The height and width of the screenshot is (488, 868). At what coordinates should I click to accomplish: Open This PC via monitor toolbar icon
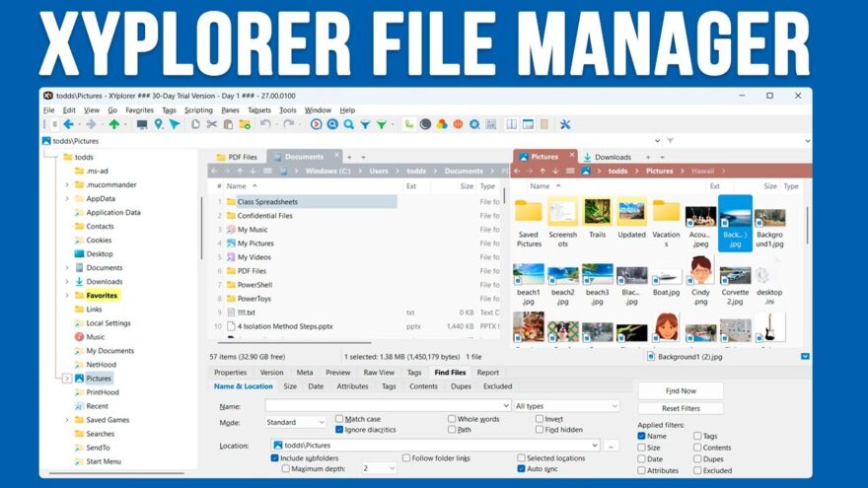click(142, 124)
